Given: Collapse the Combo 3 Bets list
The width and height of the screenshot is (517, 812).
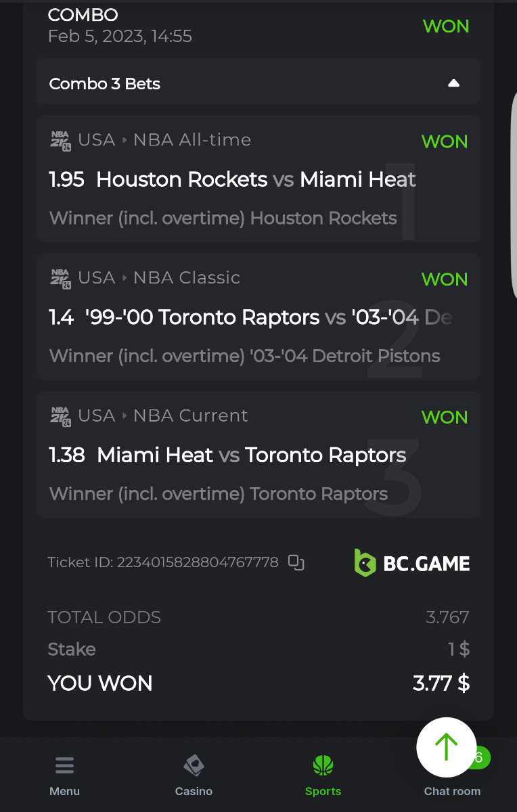Looking at the screenshot, I should tap(454, 84).
